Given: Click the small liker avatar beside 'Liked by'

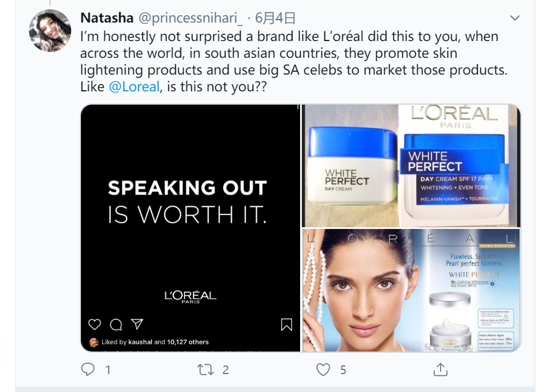Looking at the screenshot, I should click(x=94, y=342).
